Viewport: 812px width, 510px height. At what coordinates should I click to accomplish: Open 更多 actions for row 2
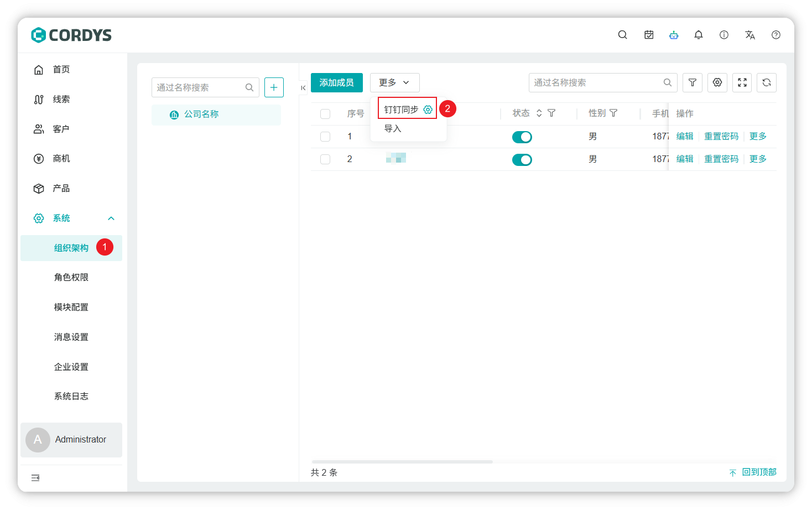pos(758,159)
